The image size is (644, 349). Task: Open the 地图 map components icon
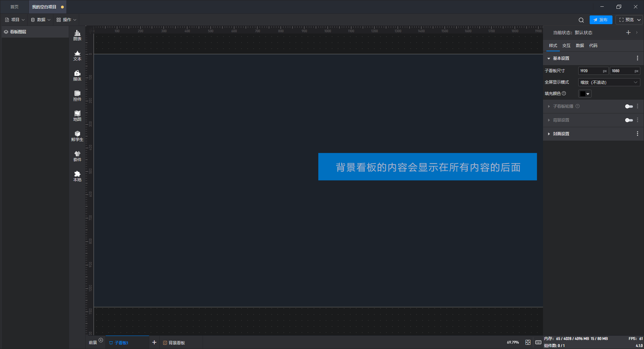[x=77, y=116]
